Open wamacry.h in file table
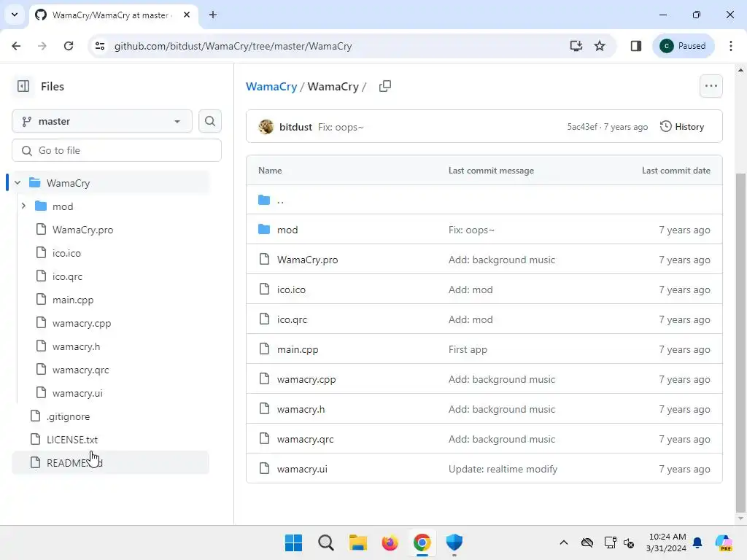This screenshot has width=747, height=560. (x=301, y=410)
